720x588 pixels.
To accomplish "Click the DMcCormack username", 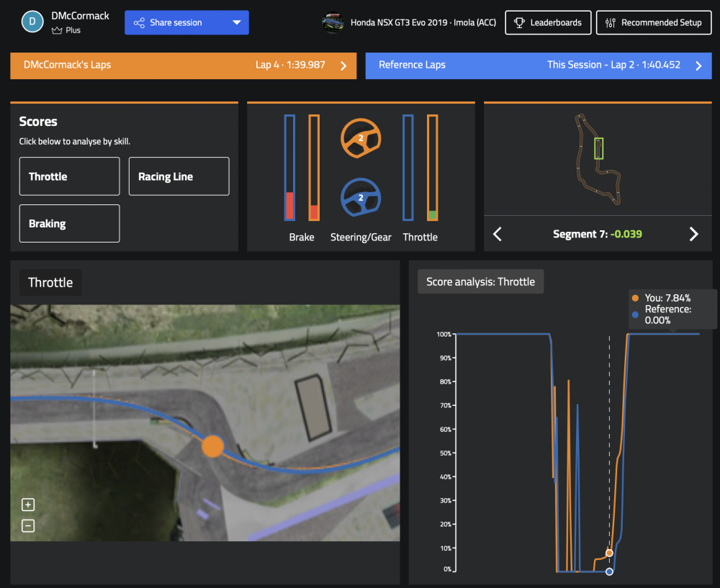I will pyautogui.click(x=81, y=16).
